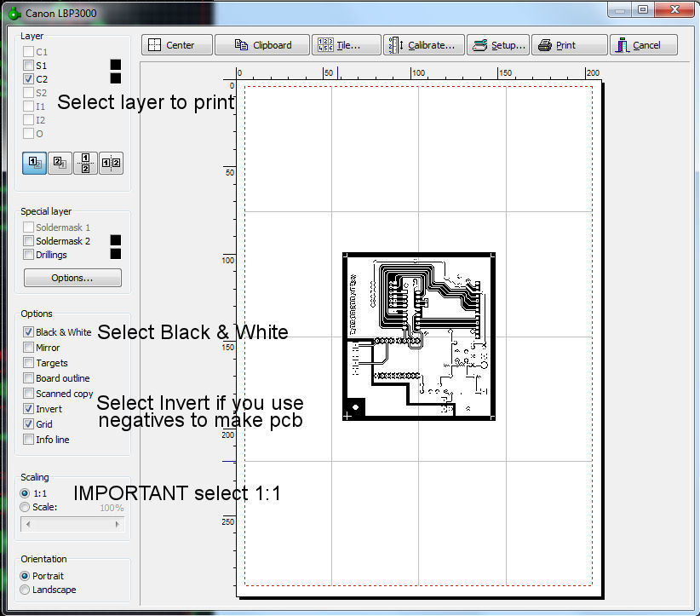
Task: Cancel the print dialog
Action: [x=643, y=45]
